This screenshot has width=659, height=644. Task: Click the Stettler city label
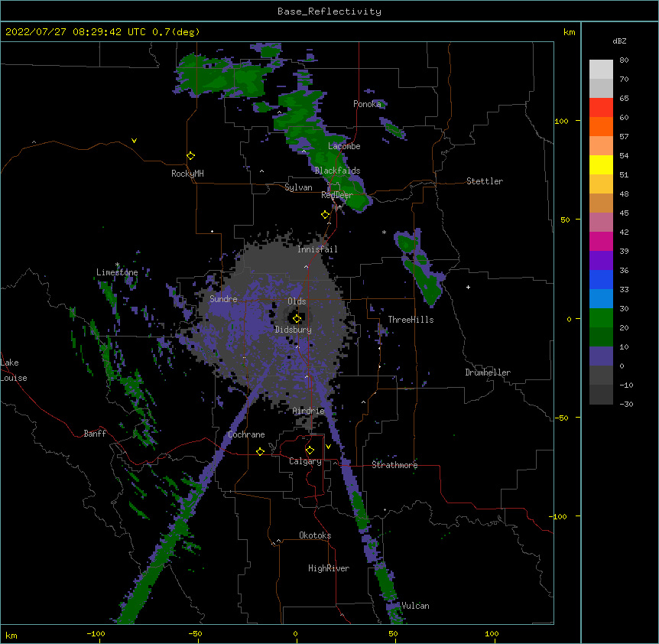(x=485, y=181)
